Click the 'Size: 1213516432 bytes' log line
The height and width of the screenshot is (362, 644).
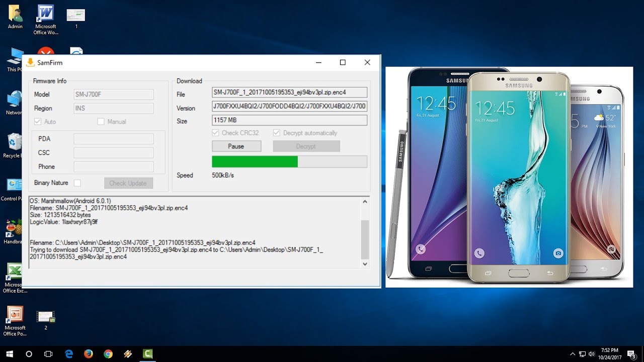[60, 215]
